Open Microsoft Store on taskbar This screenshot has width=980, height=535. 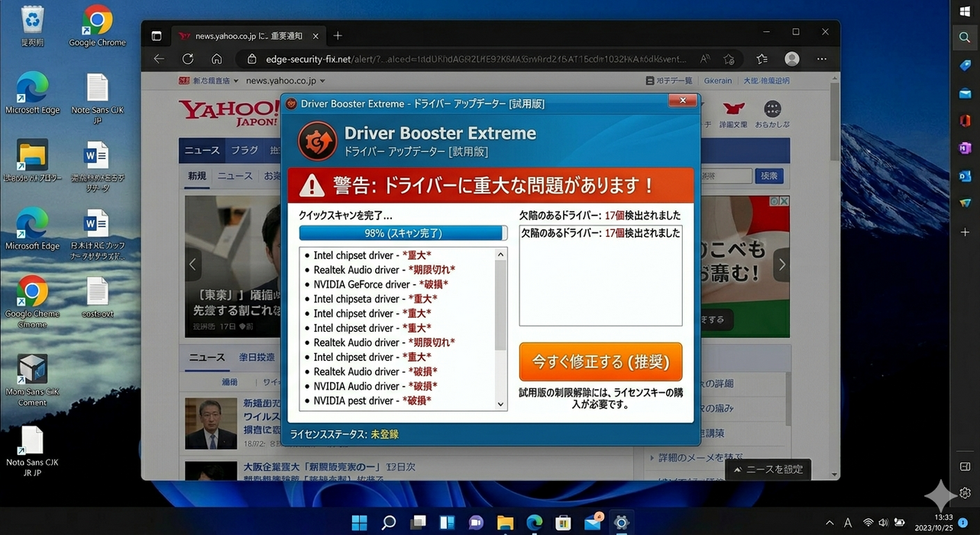pyautogui.click(x=563, y=523)
